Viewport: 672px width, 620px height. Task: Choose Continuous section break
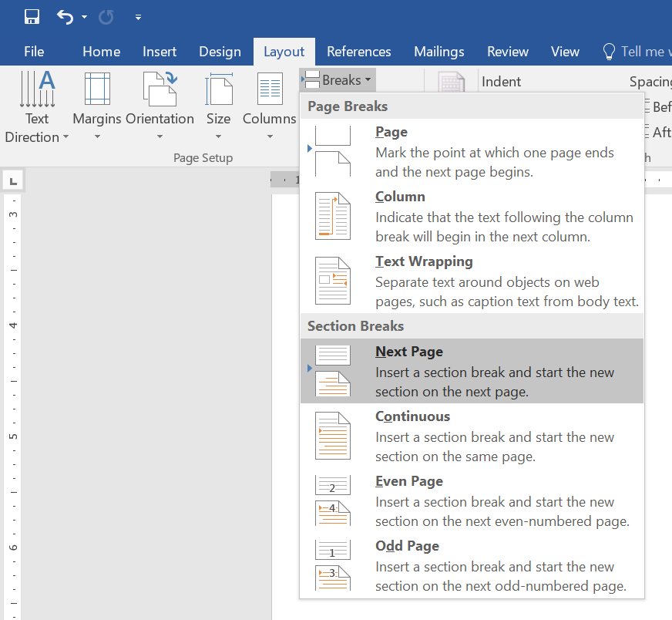click(x=472, y=436)
